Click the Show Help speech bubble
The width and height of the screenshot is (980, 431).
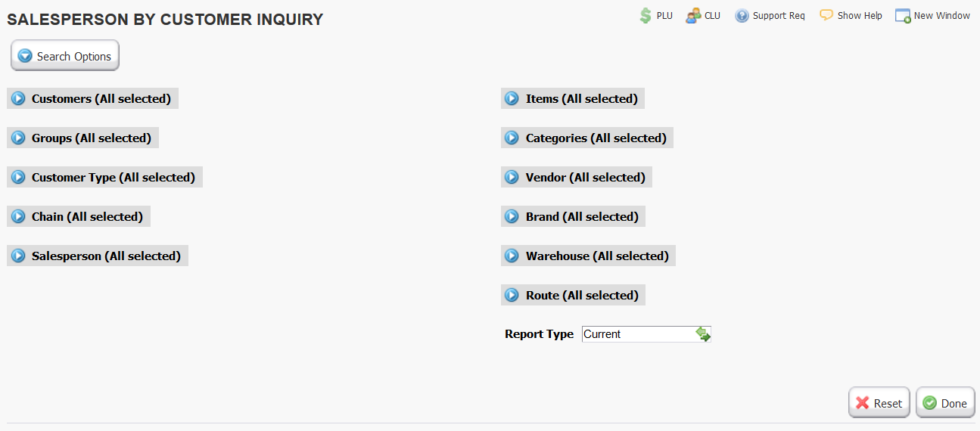click(826, 15)
